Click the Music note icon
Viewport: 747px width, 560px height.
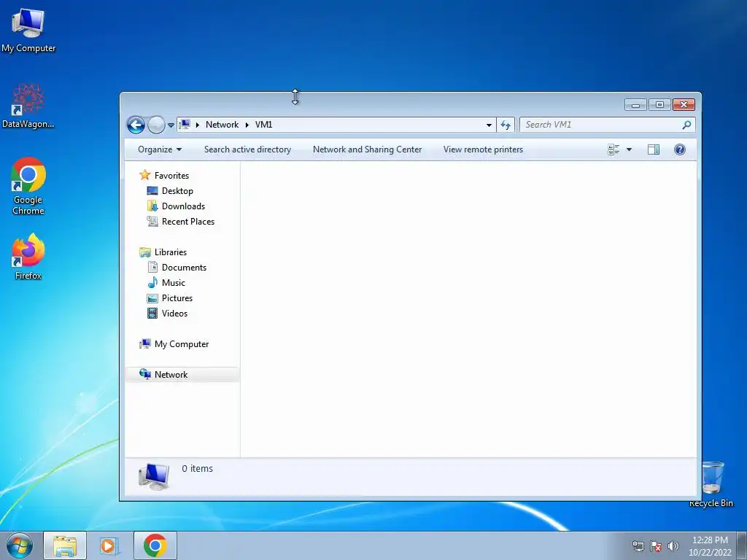(x=152, y=282)
